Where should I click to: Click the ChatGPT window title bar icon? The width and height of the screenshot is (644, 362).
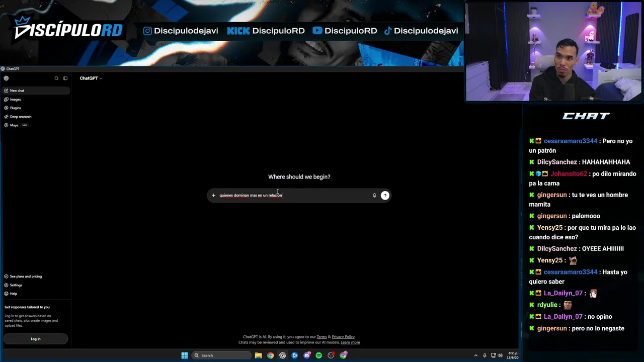(x=3, y=69)
